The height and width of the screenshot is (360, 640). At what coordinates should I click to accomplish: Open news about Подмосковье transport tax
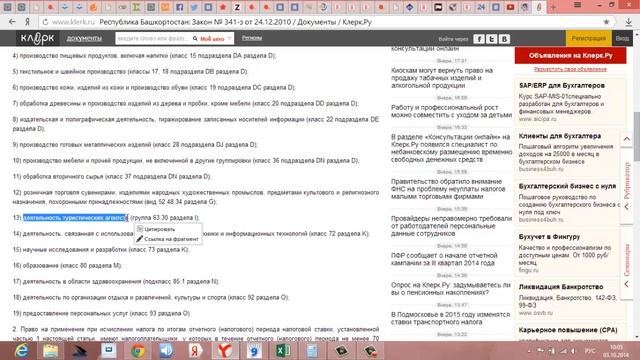tap(451, 318)
